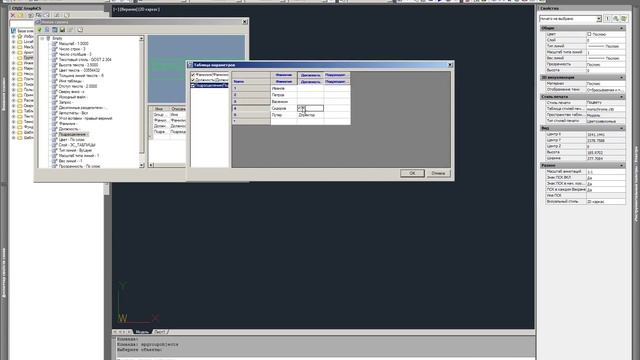This screenshot has height=360, width=640.
Task: Collapse the Общие section in properties
Action: pos(622,28)
